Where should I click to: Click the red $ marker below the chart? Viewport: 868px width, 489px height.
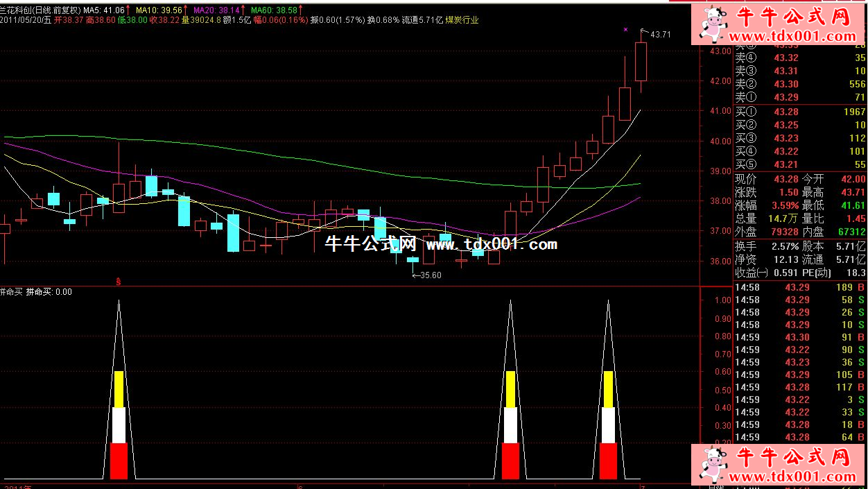point(119,282)
